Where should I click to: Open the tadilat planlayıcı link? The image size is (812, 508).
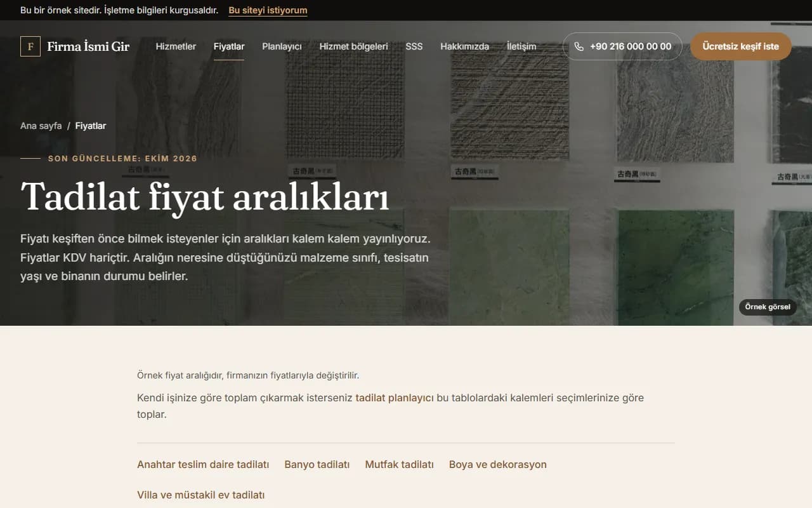click(x=395, y=398)
